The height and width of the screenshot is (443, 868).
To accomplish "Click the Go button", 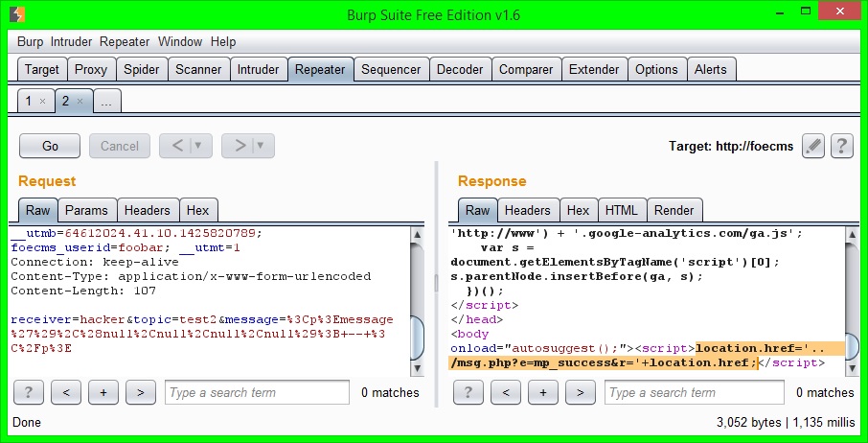I will click(50, 146).
